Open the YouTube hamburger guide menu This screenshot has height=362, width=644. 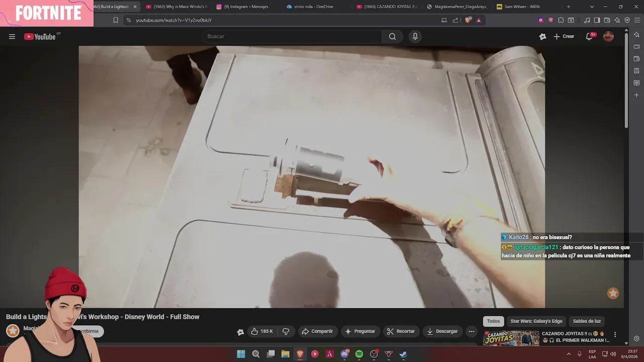(x=12, y=36)
